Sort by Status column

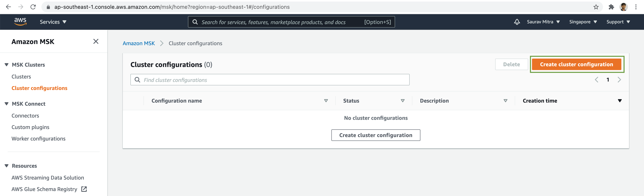coord(403,101)
